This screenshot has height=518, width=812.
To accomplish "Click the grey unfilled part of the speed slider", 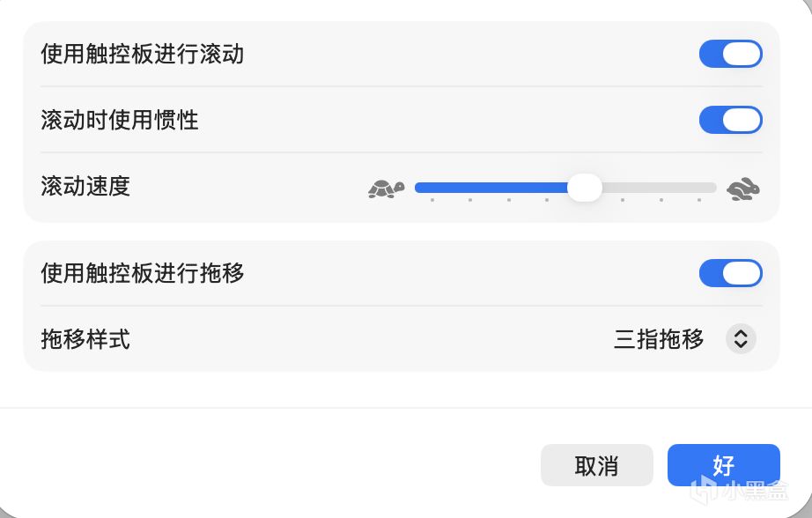I will [x=661, y=188].
